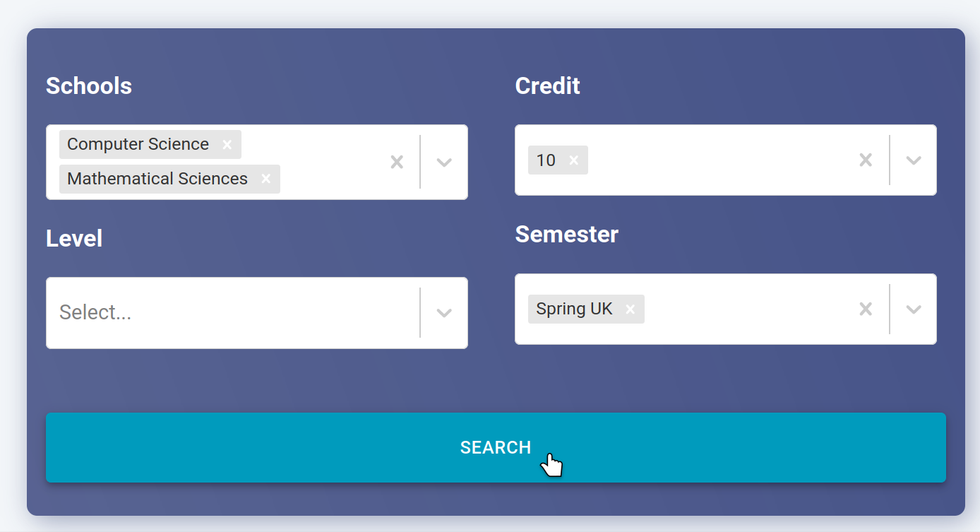Click the 10 credit chip label
The height and width of the screenshot is (532, 980).
pos(546,160)
